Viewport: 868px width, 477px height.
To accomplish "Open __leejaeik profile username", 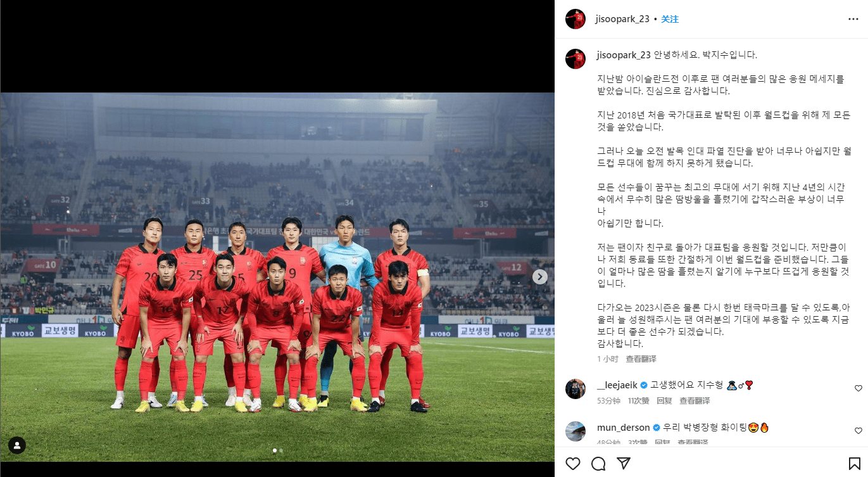I will (x=618, y=385).
